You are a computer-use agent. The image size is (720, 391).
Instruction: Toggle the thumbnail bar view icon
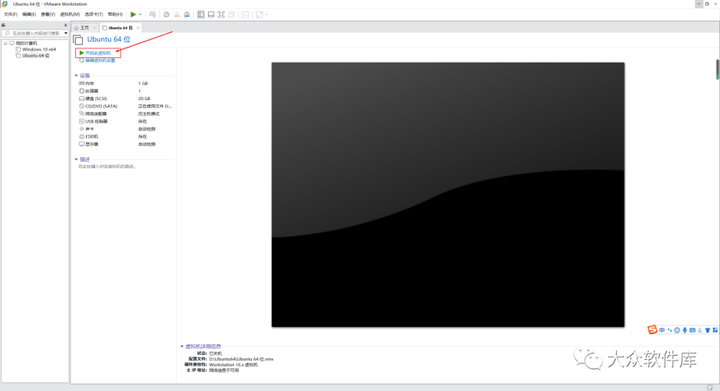pyautogui.click(x=211, y=15)
